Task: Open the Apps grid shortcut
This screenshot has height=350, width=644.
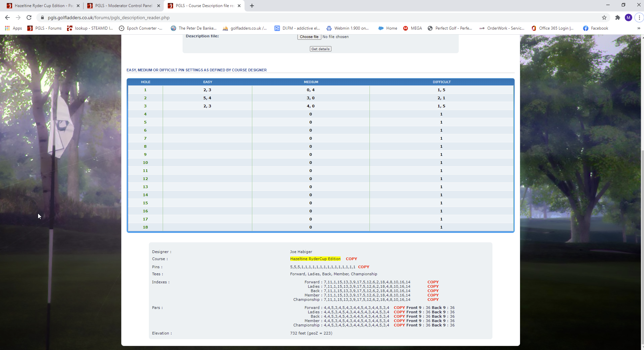Action: (x=13, y=28)
